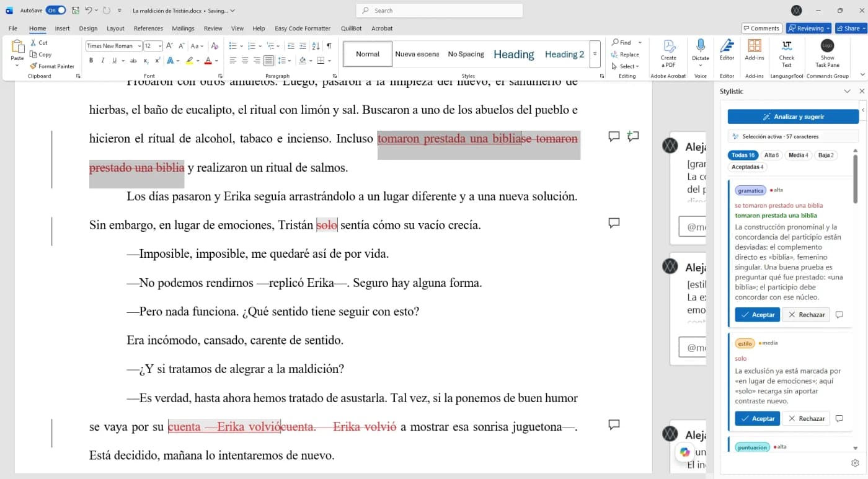The height and width of the screenshot is (479, 868).
Task: Filter suggestions by 'Todas 16' chip
Action: tap(743, 156)
